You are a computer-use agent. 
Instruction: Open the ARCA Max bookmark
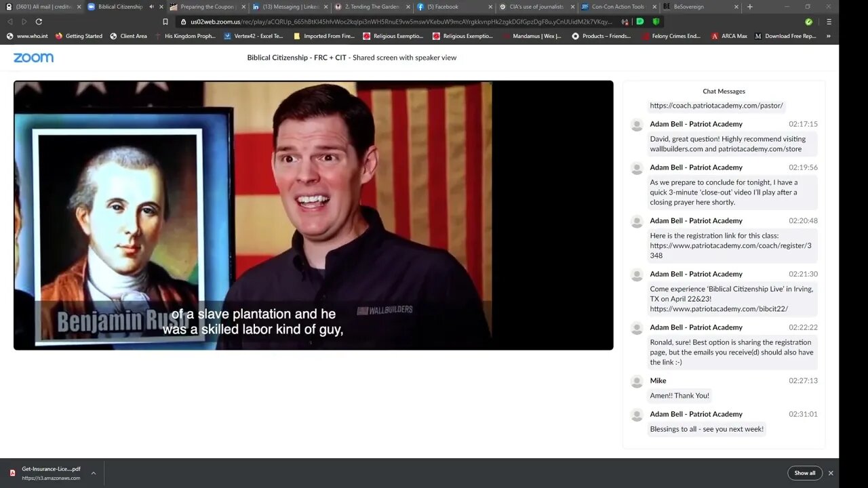[x=729, y=36]
